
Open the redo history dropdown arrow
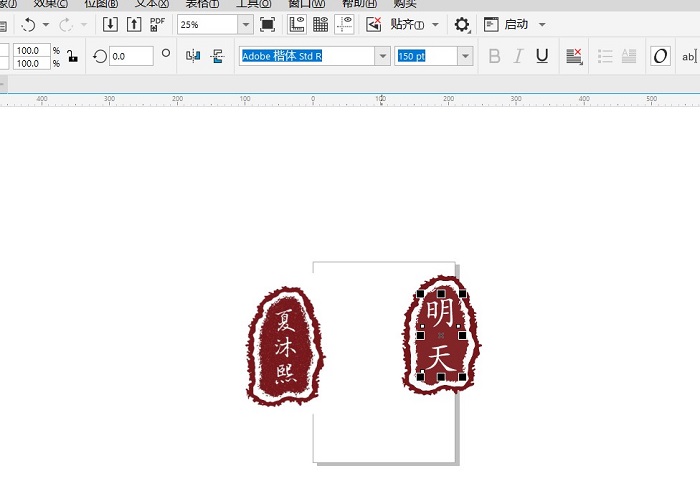[83, 25]
